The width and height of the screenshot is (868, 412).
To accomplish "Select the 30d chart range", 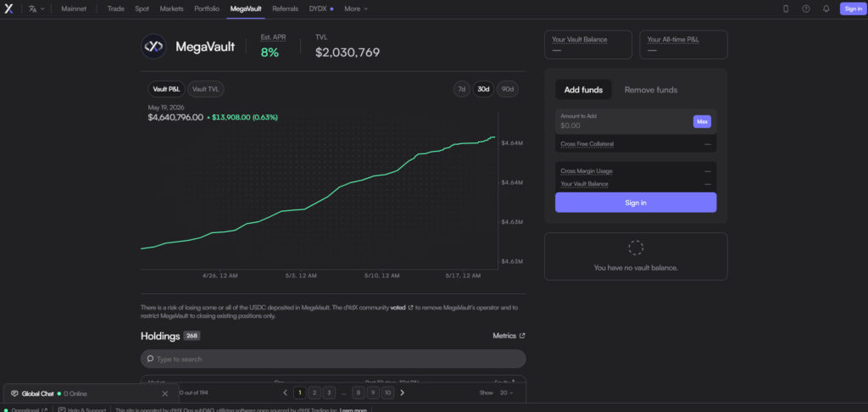I will [x=483, y=89].
